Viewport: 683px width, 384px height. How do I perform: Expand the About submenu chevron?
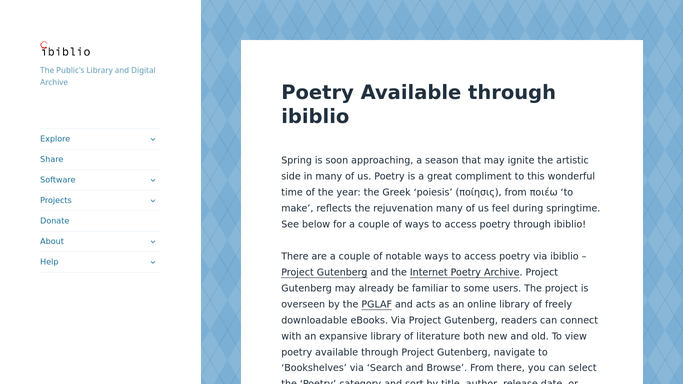click(153, 241)
